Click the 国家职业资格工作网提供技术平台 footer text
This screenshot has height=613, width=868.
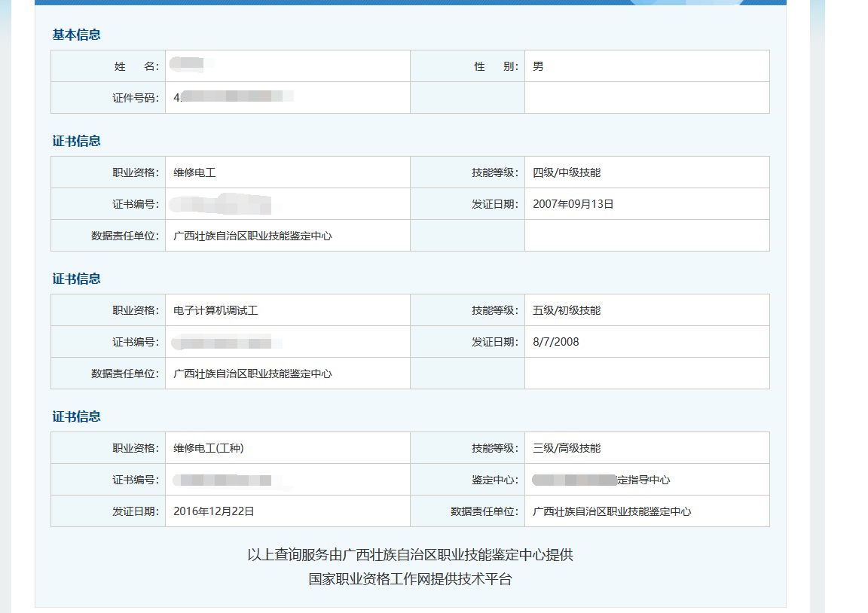410,579
